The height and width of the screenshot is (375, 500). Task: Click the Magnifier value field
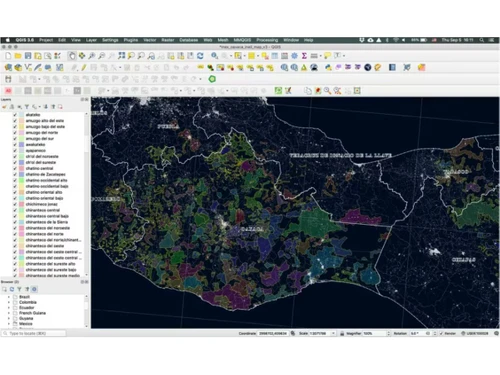click(x=374, y=333)
